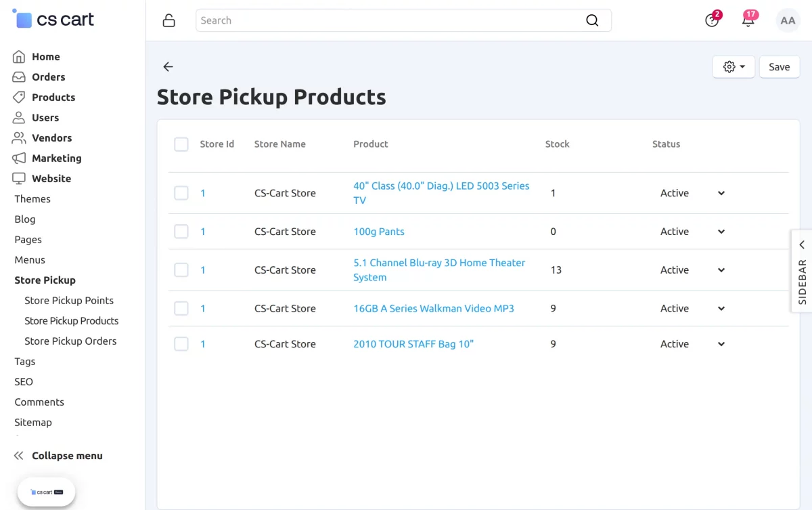Click Store Id 1 in 16GB Walkman row
The width and height of the screenshot is (812, 510).
coord(203,309)
